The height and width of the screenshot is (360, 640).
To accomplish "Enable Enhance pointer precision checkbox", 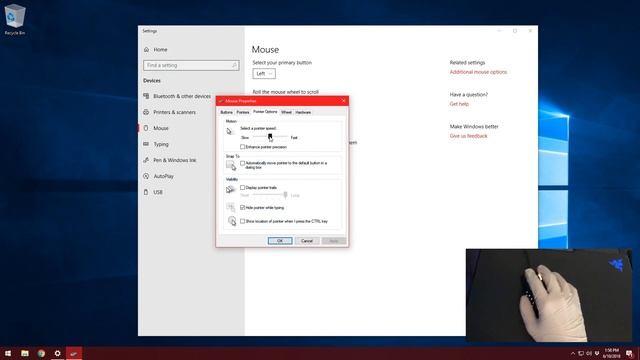I will pyautogui.click(x=242, y=147).
